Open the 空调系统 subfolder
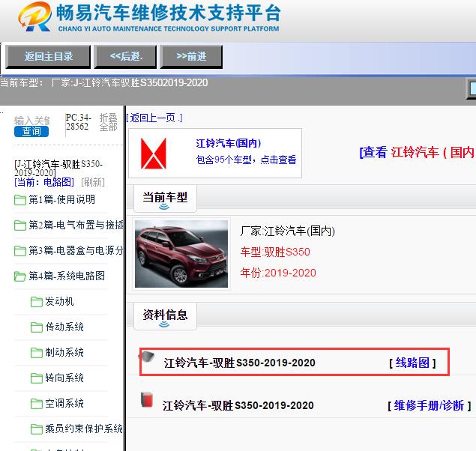This screenshot has height=451, width=476. [x=64, y=403]
